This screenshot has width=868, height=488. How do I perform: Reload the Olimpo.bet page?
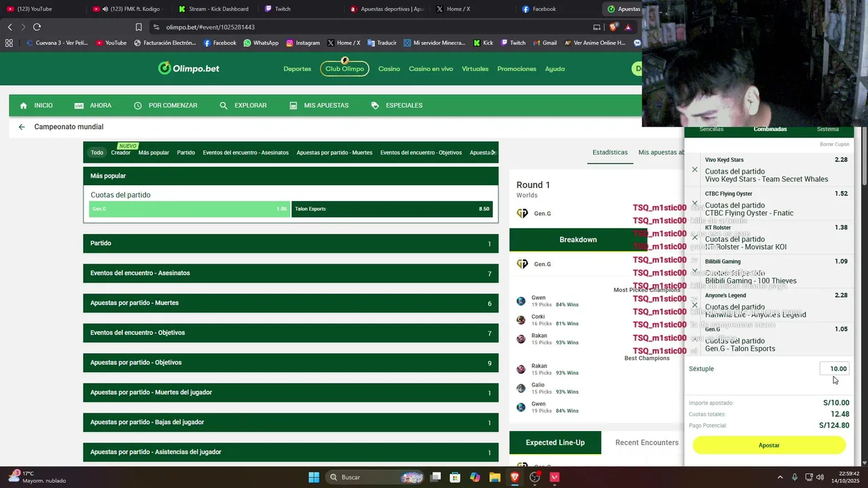[x=37, y=27]
